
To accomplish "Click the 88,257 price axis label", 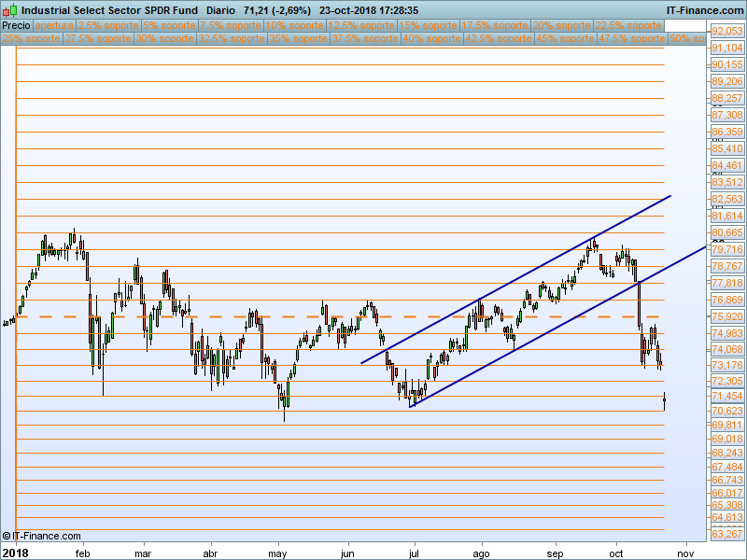I will 727,98.
